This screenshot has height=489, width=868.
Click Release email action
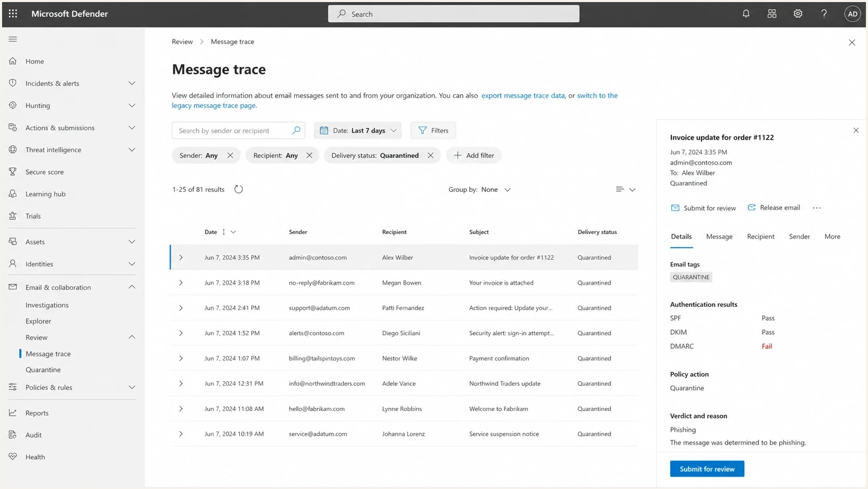click(774, 207)
